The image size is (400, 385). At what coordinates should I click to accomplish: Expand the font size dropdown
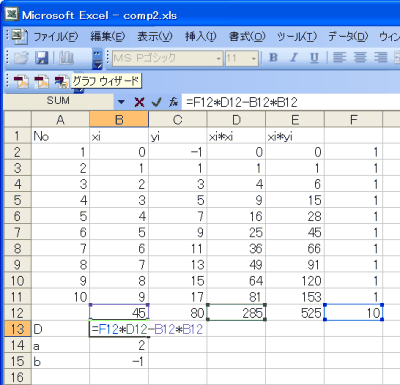(254, 59)
